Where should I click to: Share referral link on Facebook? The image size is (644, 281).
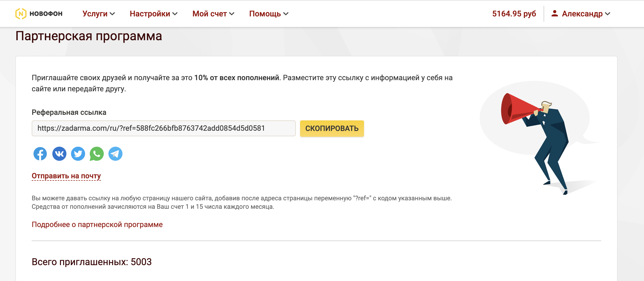coord(40,154)
